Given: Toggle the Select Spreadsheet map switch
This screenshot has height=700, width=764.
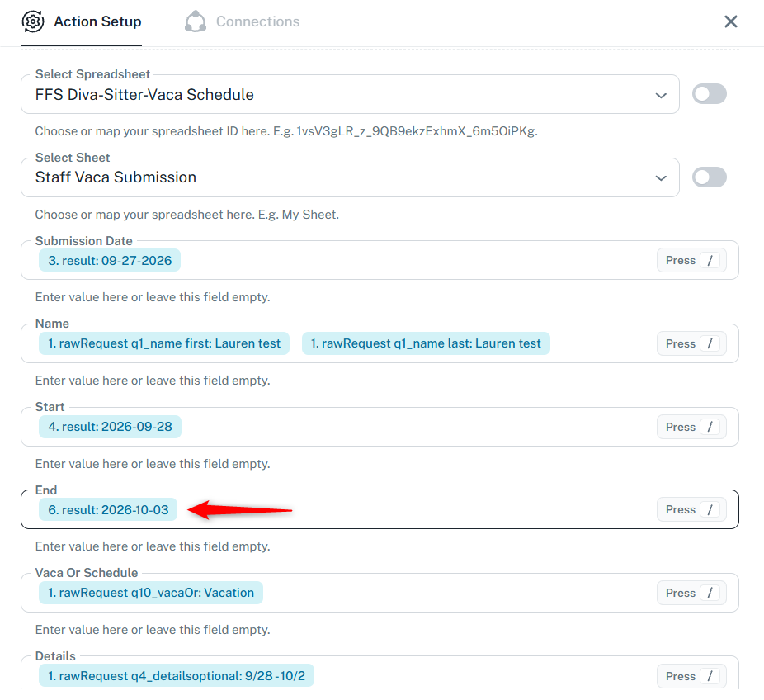Looking at the screenshot, I should pos(710,94).
